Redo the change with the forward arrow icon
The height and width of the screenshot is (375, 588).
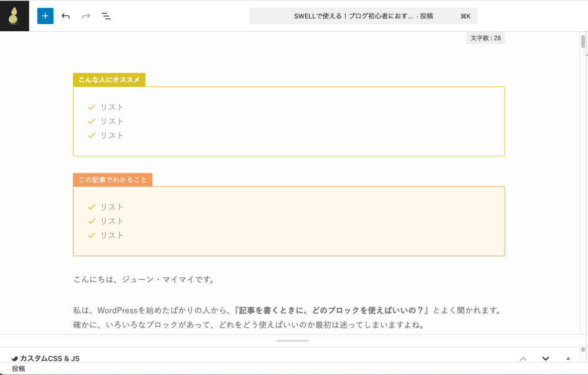point(85,16)
